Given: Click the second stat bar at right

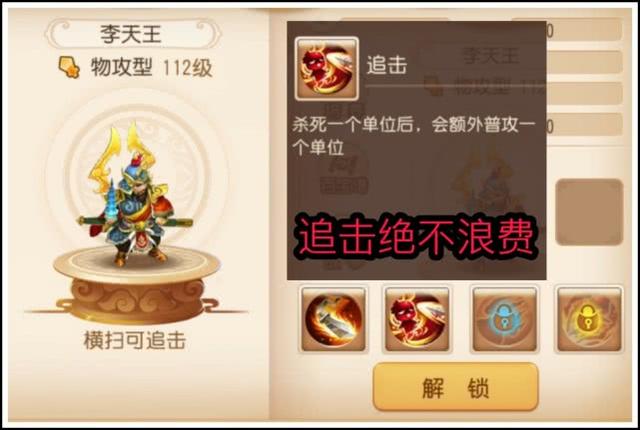Looking at the screenshot, I should [x=584, y=62].
